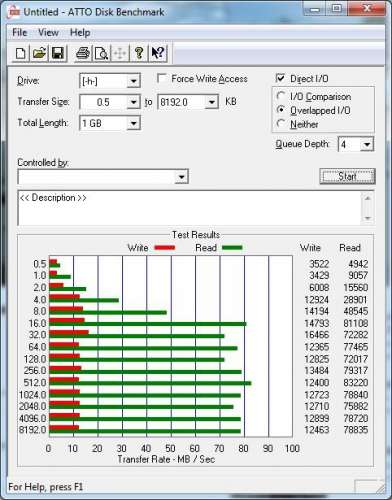Open Print Preview toolbar icon
The height and width of the screenshot is (500, 392).
(101, 53)
